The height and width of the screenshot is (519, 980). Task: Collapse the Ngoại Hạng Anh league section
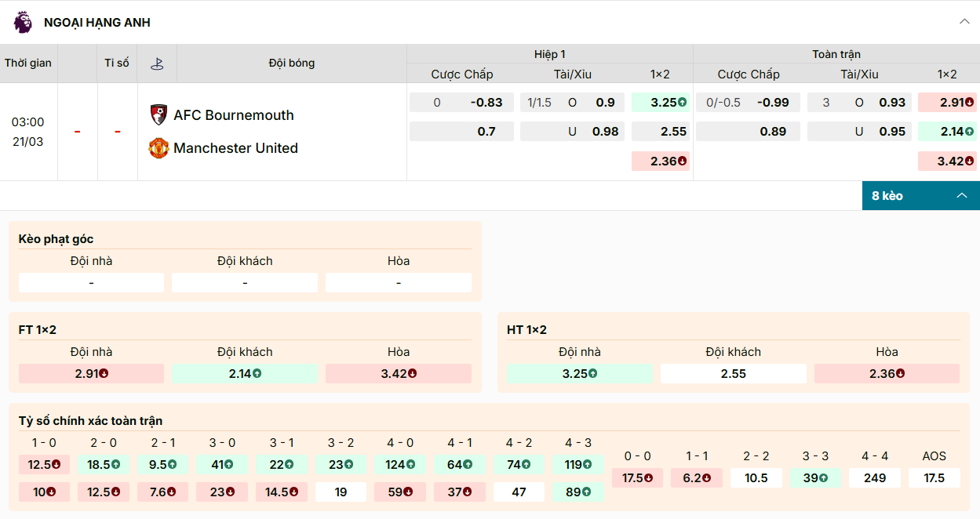tap(964, 22)
